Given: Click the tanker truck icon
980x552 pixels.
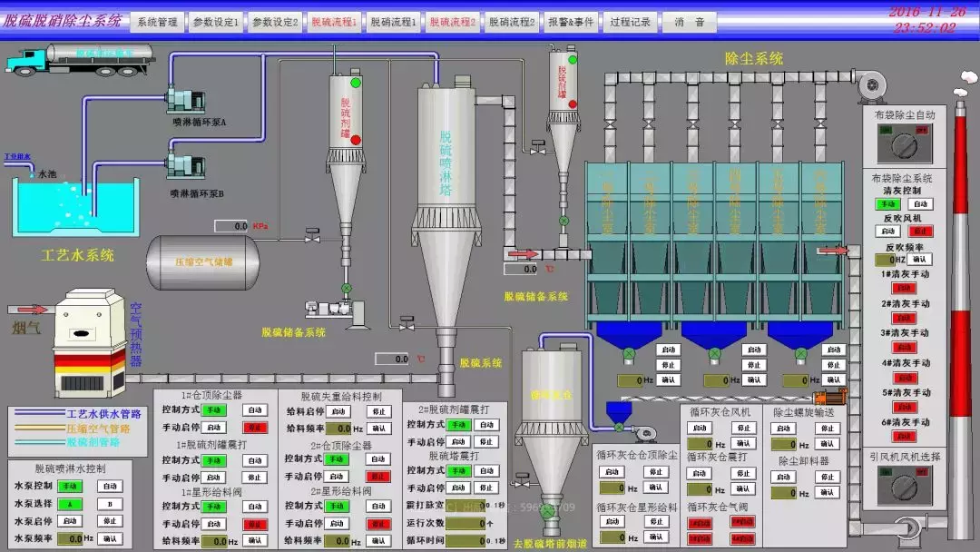Looking at the screenshot, I should pos(80,59).
